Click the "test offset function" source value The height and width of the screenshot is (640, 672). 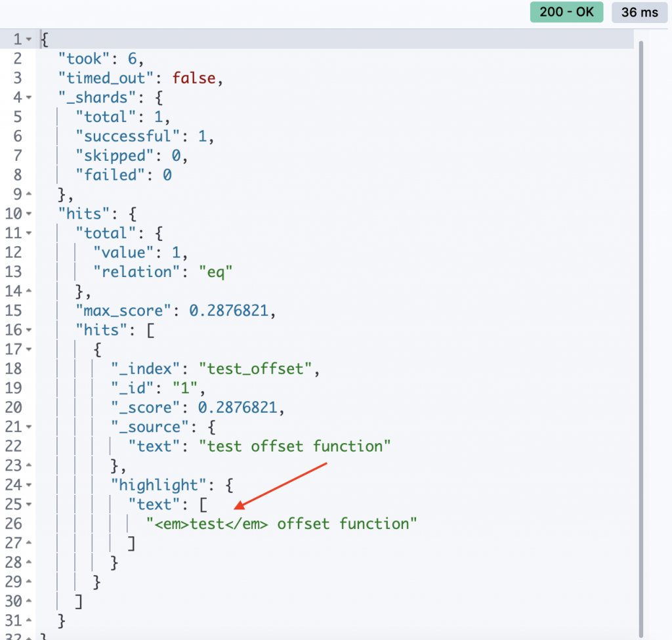coord(295,446)
